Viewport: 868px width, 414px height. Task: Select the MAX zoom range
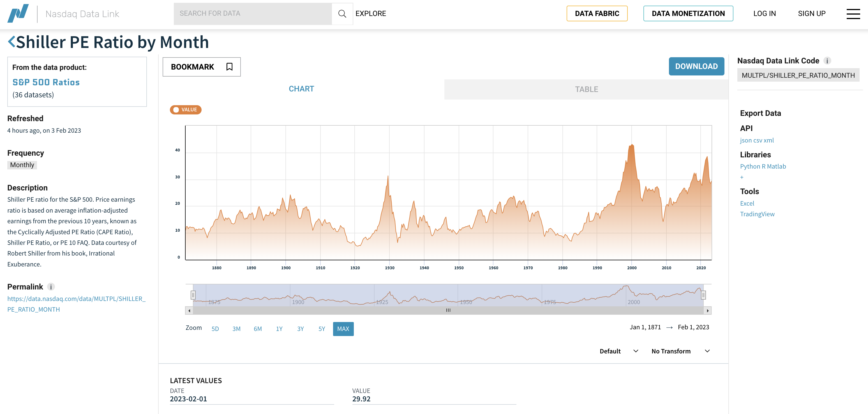coord(343,329)
